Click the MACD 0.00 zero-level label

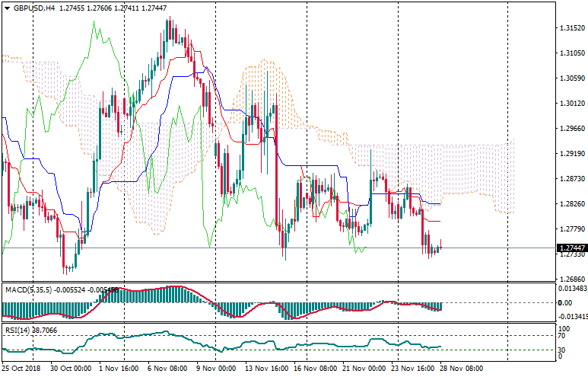(x=564, y=302)
